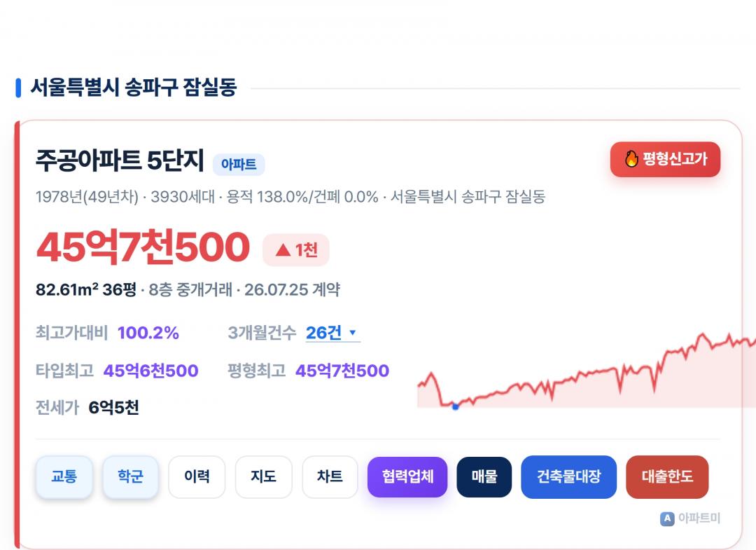This screenshot has width=756, height=550.
Task: Open the 학군 school district button
Action: (130, 476)
